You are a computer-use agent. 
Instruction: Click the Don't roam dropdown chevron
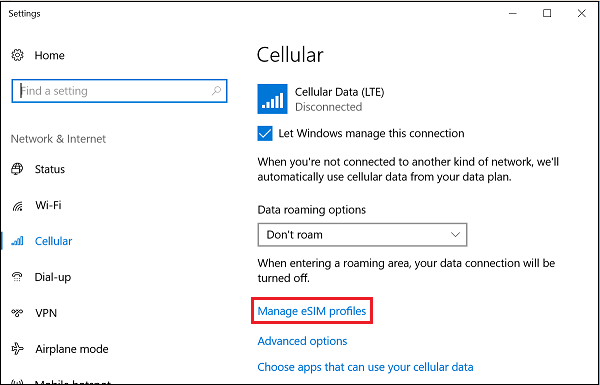pyautogui.click(x=455, y=235)
